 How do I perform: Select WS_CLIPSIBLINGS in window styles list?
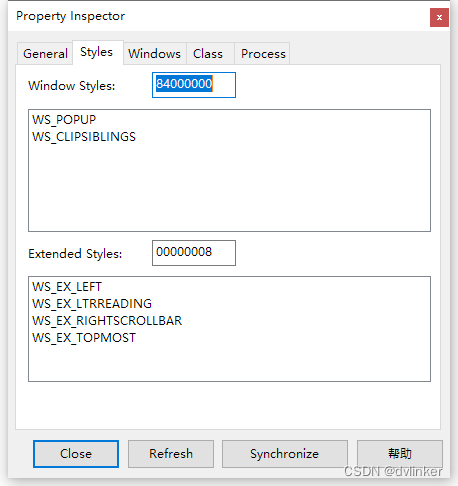pyautogui.click(x=84, y=137)
